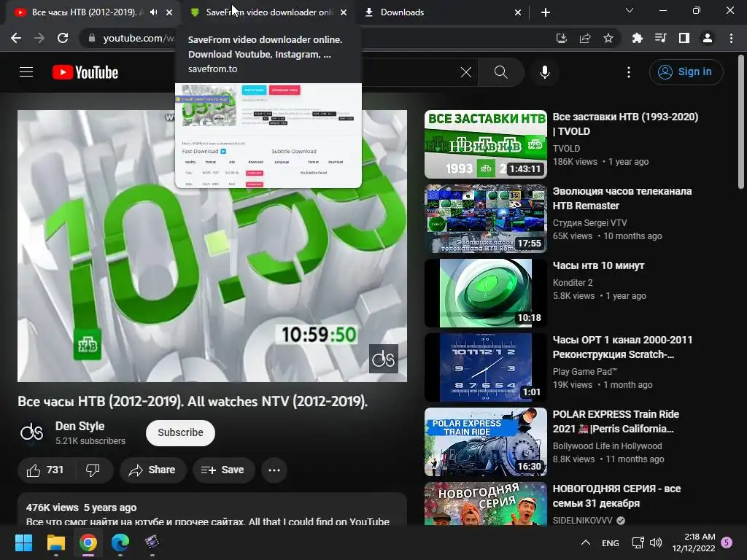
Task: Open the taskbar volume speaker icon
Action: 656,542
